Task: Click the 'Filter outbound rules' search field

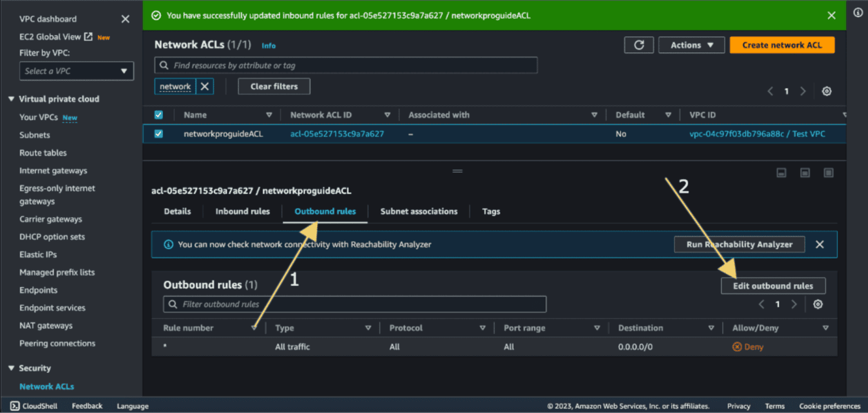Action: click(x=355, y=305)
